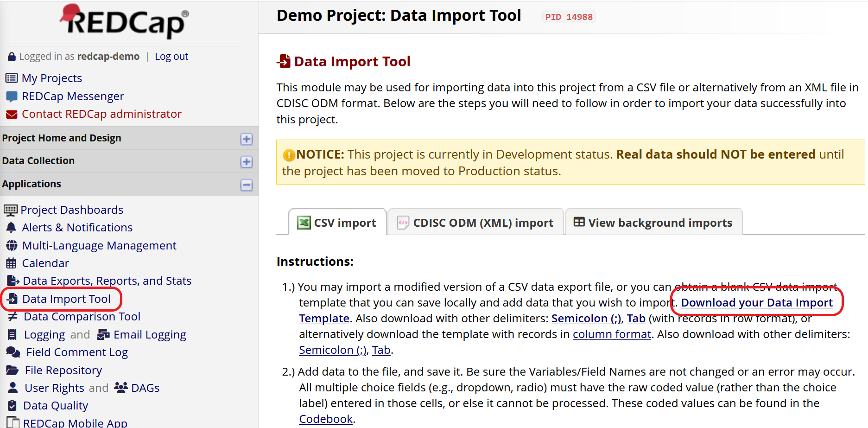Click the User Rights person icon
Image resolution: width=868 pixels, height=428 pixels.
coord(13,388)
